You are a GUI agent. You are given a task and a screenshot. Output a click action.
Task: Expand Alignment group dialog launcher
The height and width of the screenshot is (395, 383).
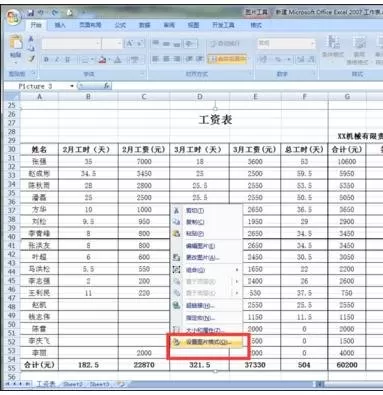249,74
